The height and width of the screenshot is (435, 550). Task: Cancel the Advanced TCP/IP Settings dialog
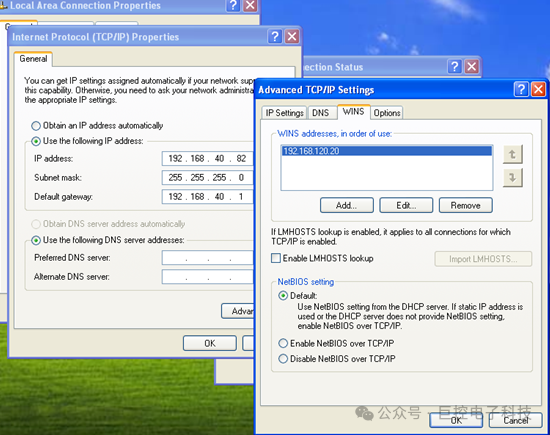coord(515,420)
